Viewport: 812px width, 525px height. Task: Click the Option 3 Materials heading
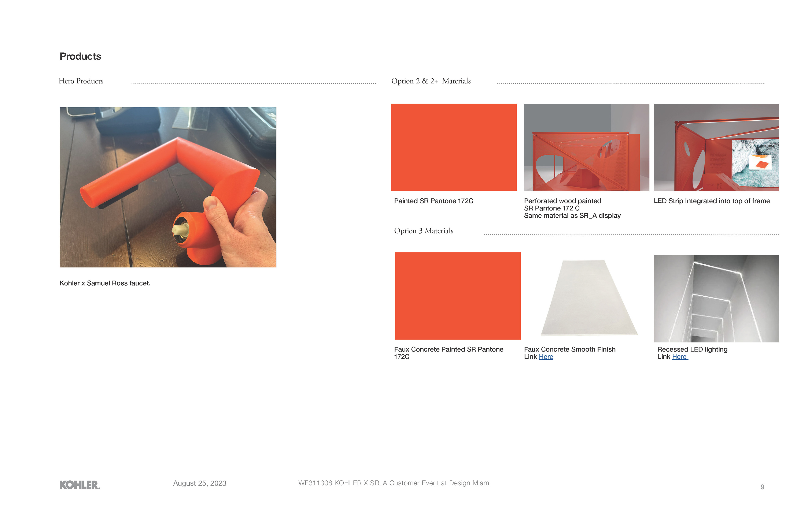tap(424, 231)
